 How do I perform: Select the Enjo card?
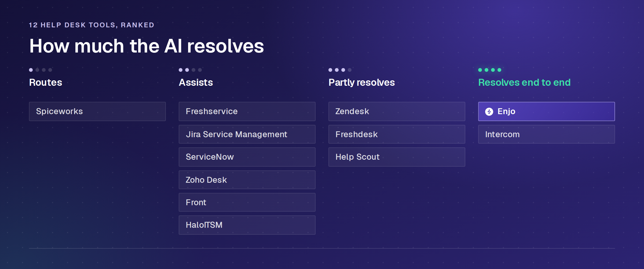pyautogui.click(x=546, y=111)
